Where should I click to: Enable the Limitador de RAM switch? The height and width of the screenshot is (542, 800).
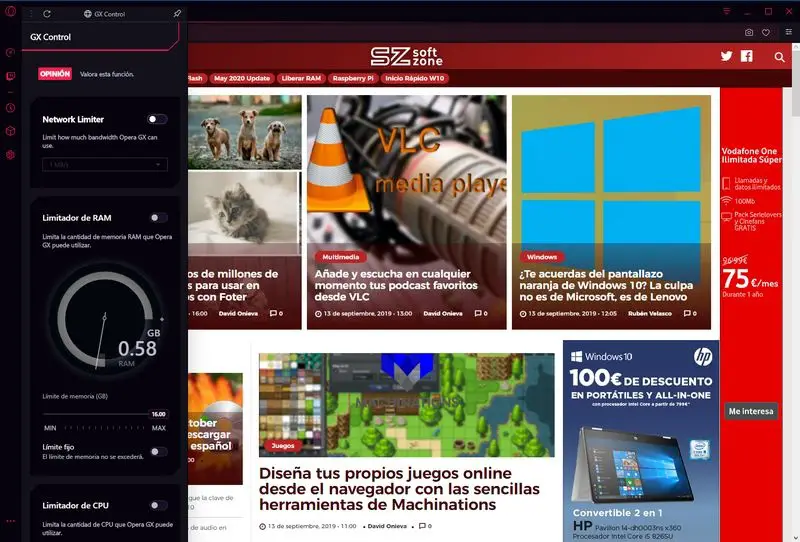[158, 217]
